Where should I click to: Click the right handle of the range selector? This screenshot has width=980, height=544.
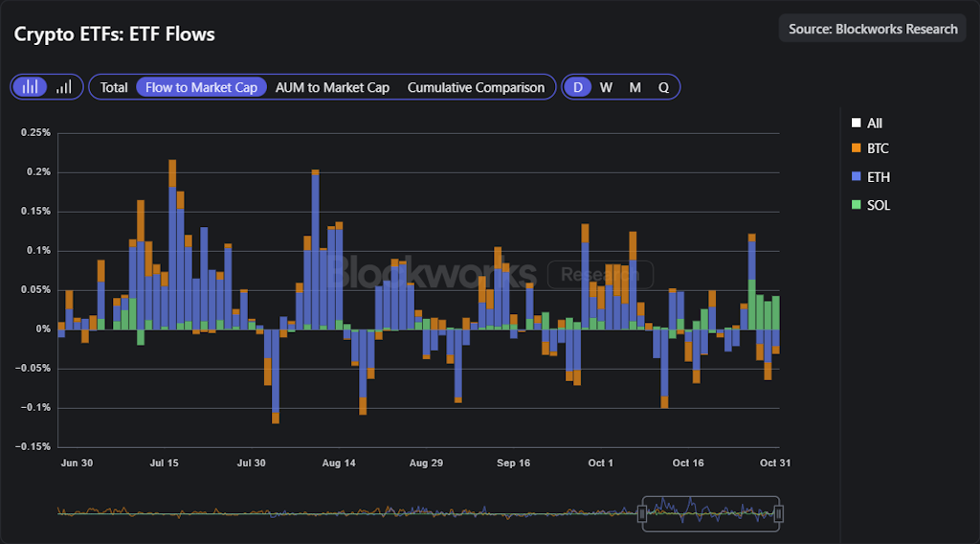780,514
